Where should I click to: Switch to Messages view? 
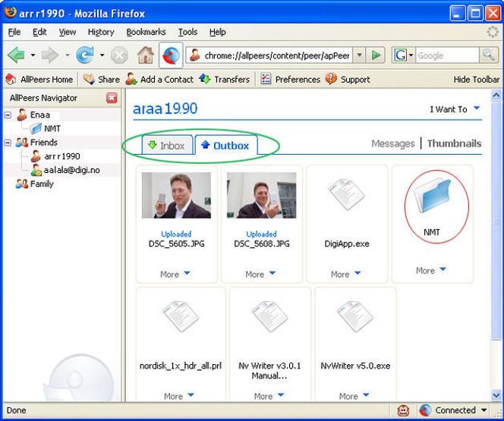393,143
